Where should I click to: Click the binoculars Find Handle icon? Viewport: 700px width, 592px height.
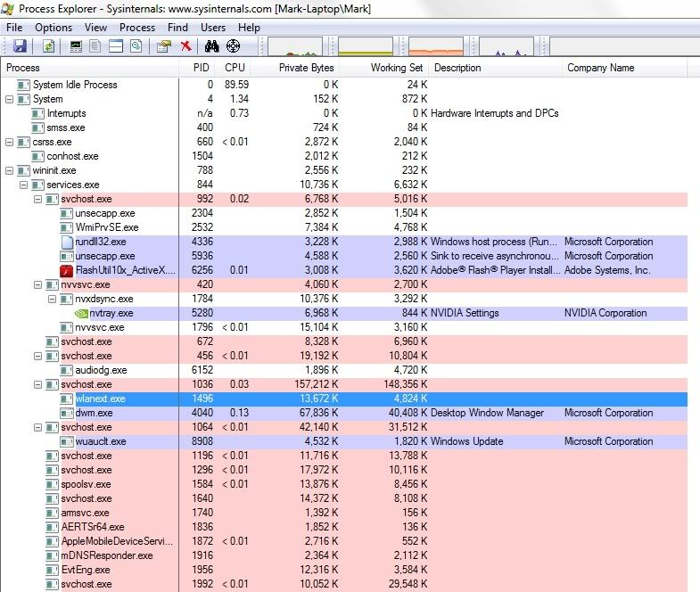[211, 46]
